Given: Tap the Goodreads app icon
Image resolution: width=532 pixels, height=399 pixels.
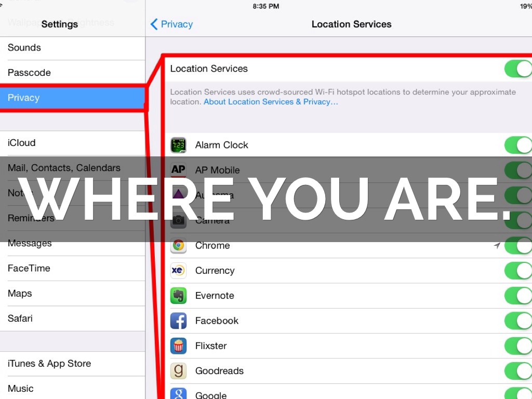Looking at the screenshot, I should click(x=178, y=370).
